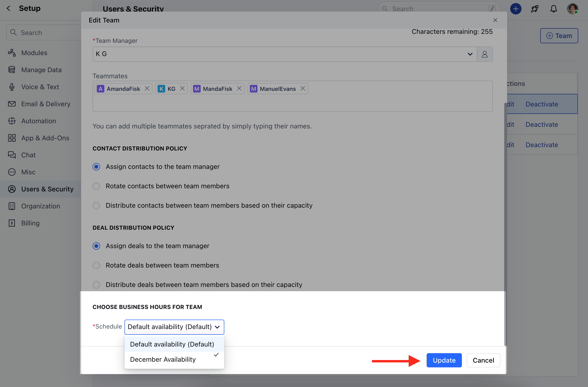
Task: Click the rocket launcher icon in top bar
Action: pyautogui.click(x=534, y=9)
